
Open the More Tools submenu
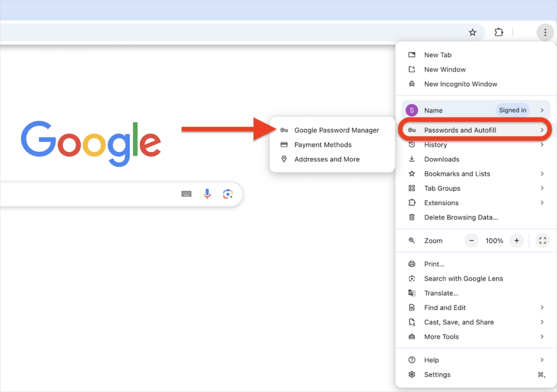[441, 337]
